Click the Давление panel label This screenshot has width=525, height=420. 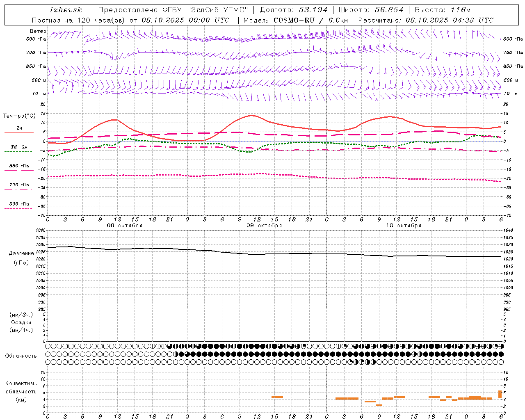[x=21, y=253]
